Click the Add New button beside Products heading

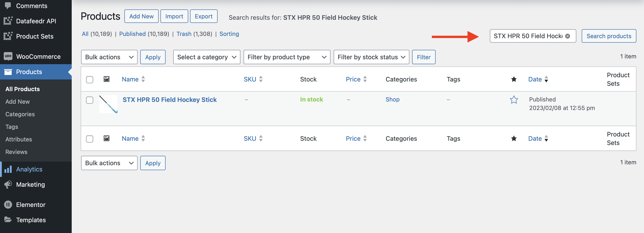tap(141, 16)
